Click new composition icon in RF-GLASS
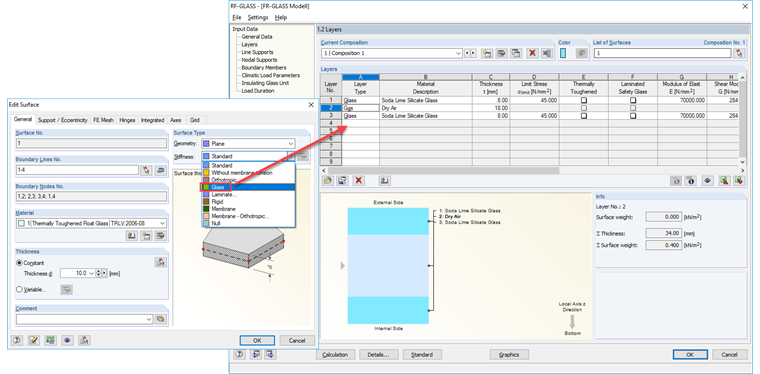This screenshot has height=374, width=760. pyautogui.click(x=487, y=53)
